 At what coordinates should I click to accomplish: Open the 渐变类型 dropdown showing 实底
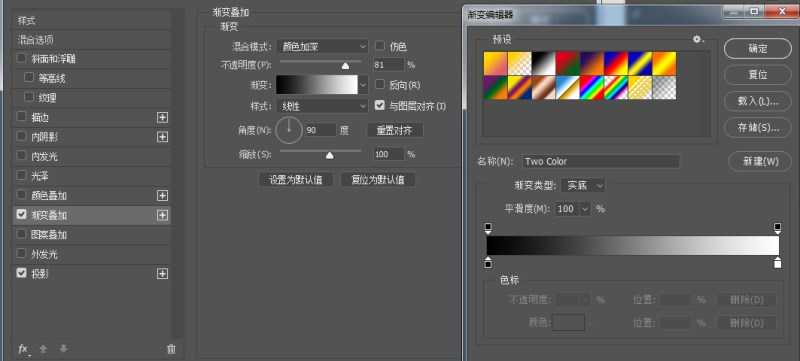click(x=583, y=186)
